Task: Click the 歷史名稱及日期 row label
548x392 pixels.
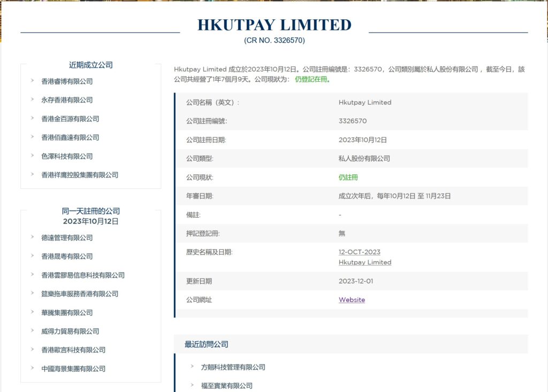Action: (209, 252)
